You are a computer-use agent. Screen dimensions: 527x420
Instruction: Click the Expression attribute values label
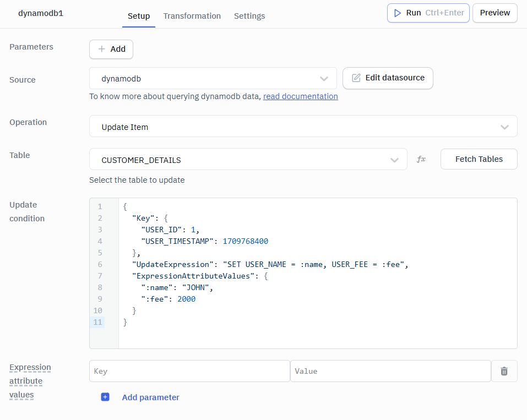tap(30, 381)
